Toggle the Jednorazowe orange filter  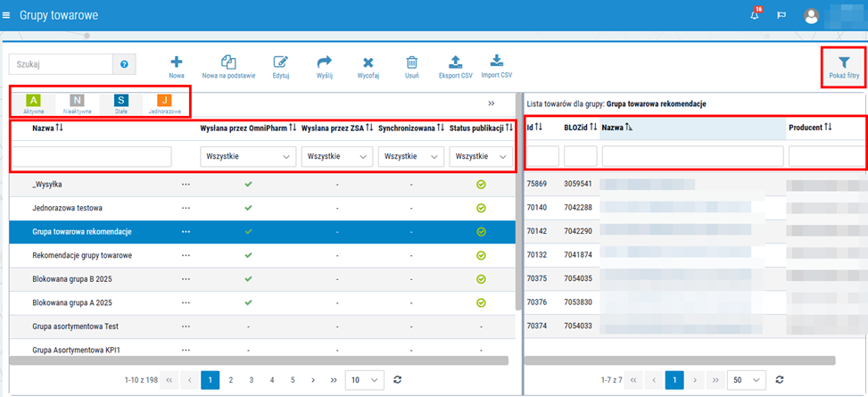coord(164,103)
